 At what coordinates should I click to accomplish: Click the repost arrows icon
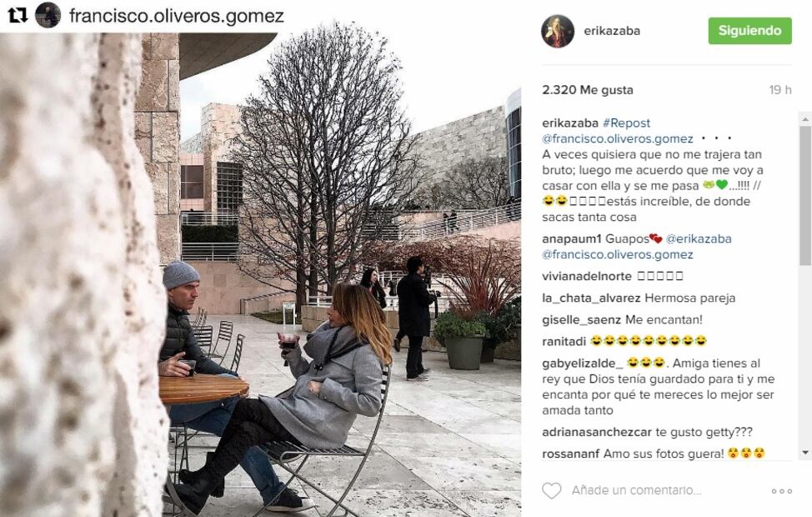pos(17,15)
